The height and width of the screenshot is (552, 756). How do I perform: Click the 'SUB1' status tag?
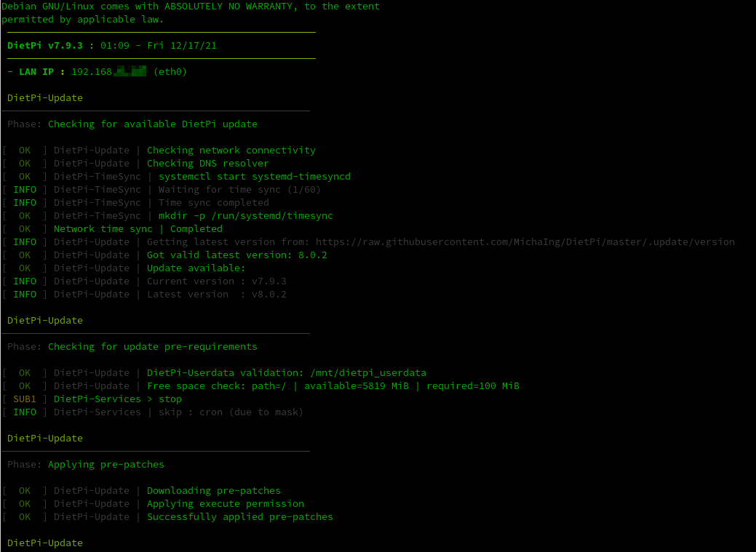(x=25, y=399)
